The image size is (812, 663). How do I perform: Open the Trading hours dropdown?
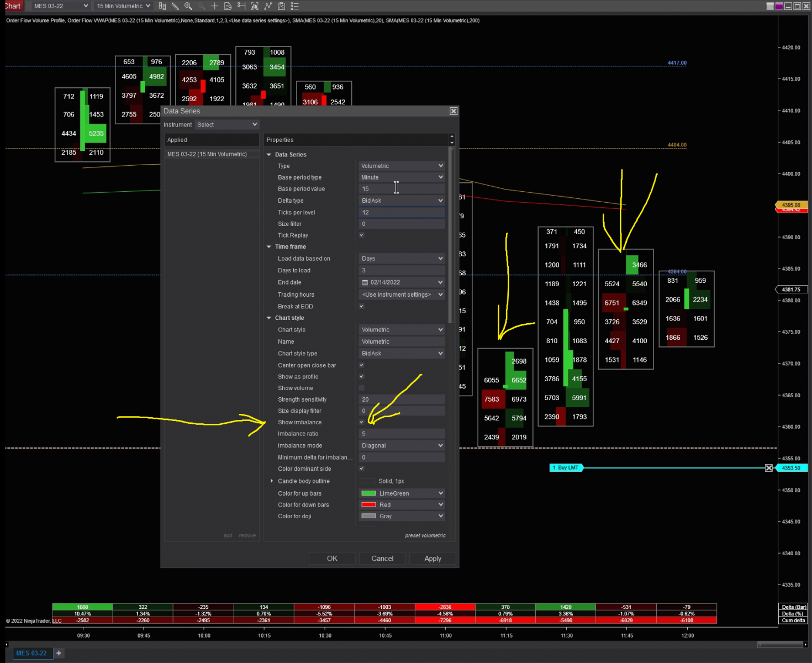pyautogui.click(x=402, y=294)
